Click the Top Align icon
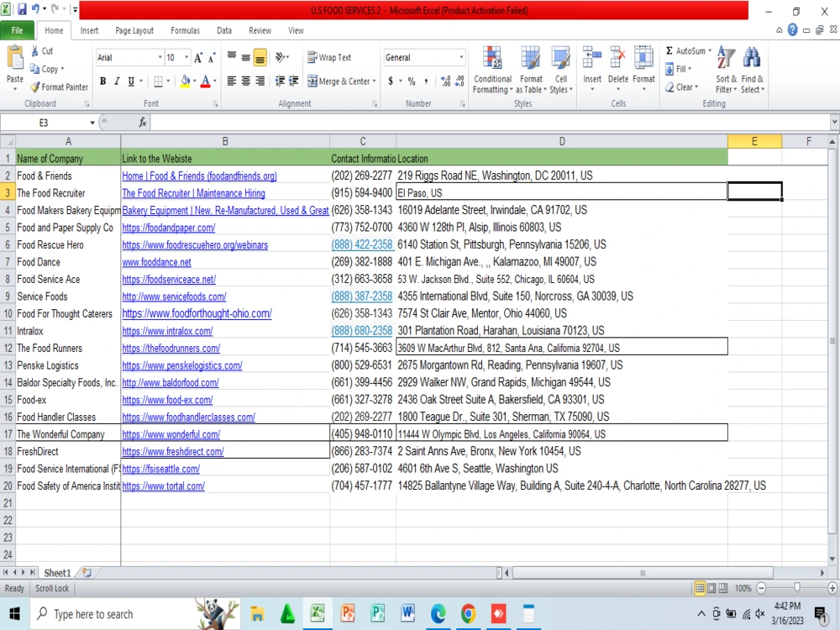 (232, 56)
